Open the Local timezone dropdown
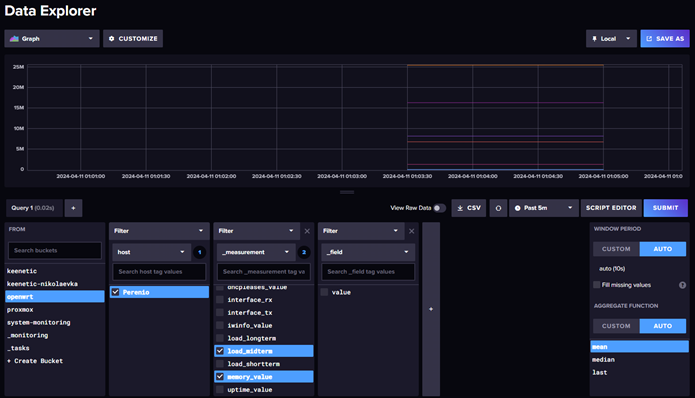The height and width of the screenshot is (398, 695). [611, 39]
